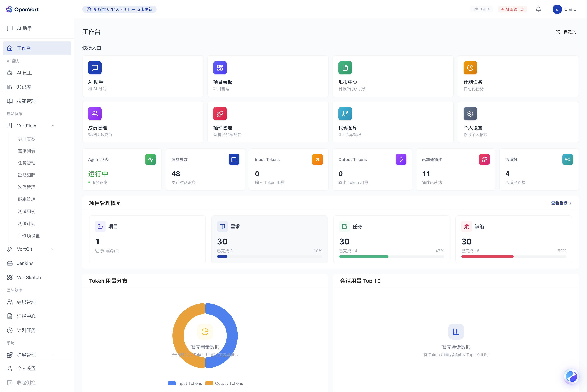Open notifications with the bell icon
The image size is (587, 392).
538,9
